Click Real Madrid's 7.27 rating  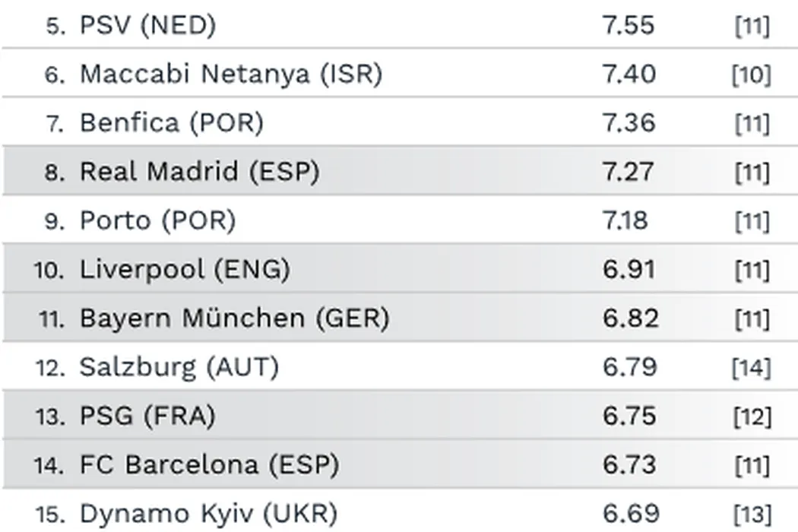pos(628,172)
